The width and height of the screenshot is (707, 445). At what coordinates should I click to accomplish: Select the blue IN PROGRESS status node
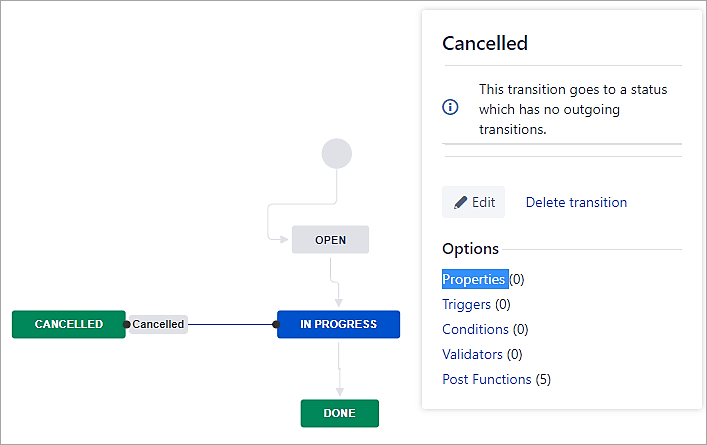338,324
